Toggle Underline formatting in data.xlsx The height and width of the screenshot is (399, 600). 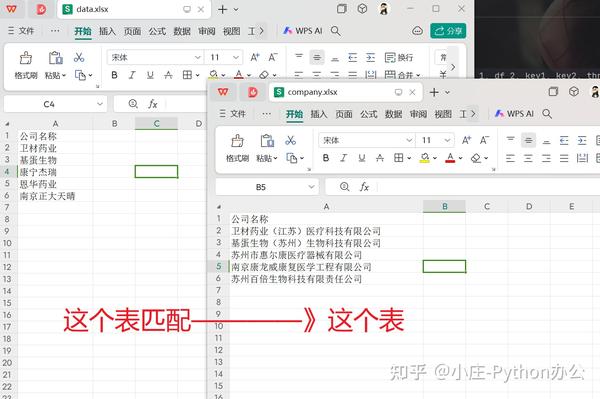(x=150, y=75)
